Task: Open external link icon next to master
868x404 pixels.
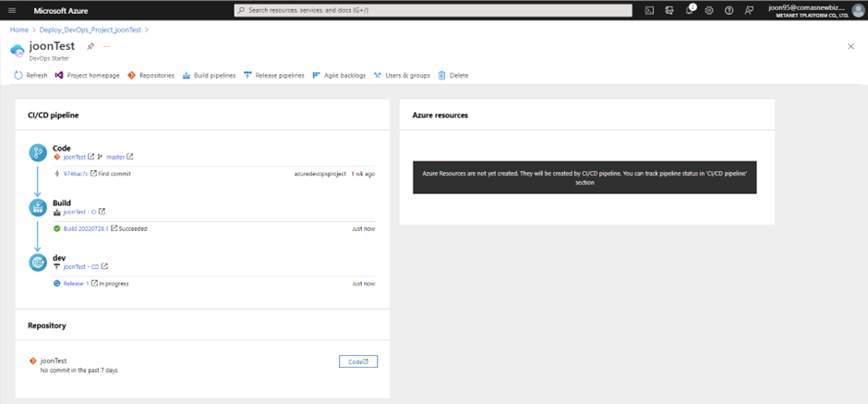Action: click(129, 157)
